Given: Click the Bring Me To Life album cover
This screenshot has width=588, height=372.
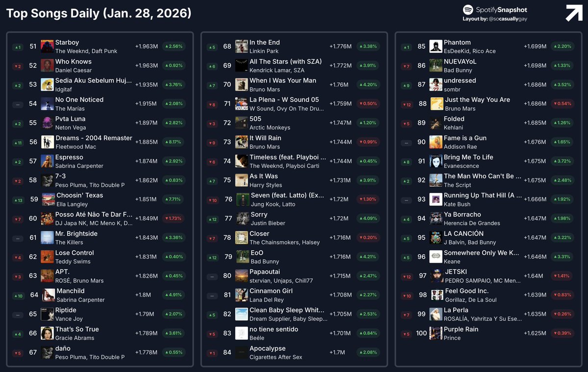Looking at the screenshot, I should click(435, 161).
